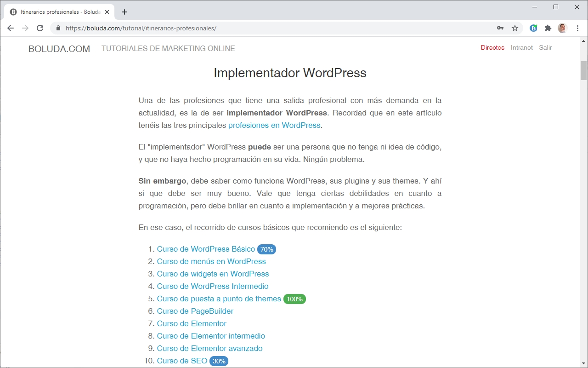588x368 pixels.
Task: Open a new browser tab
Action: tap(124, 12)
